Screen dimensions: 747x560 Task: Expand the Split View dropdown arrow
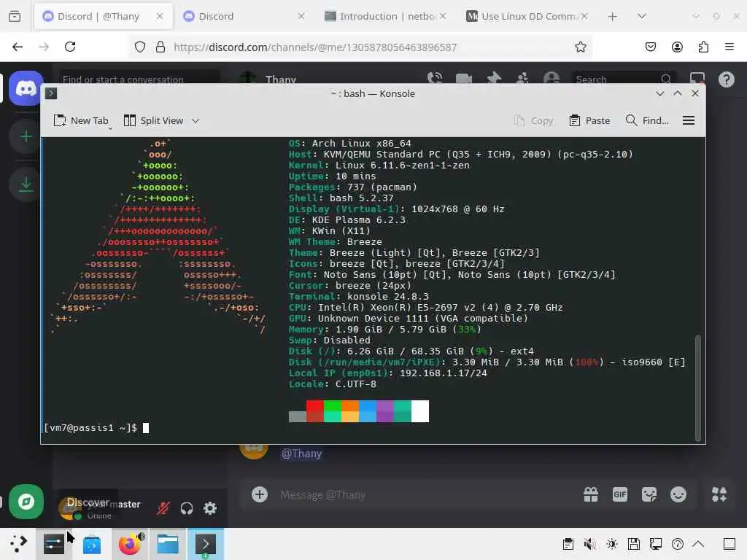point(196,121)
